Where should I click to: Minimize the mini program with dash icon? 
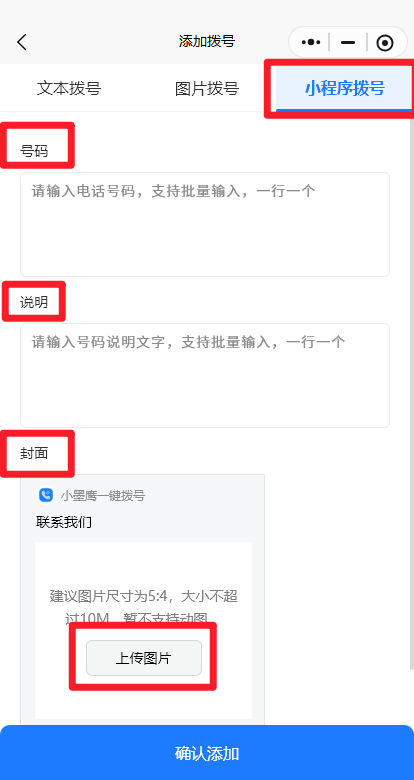348,43
